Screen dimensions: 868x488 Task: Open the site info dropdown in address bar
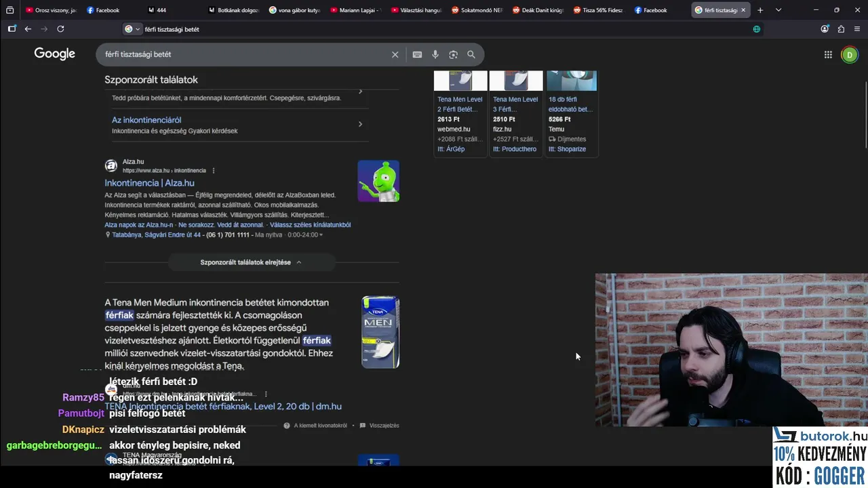pyautogui.click(x=132, y=29)
